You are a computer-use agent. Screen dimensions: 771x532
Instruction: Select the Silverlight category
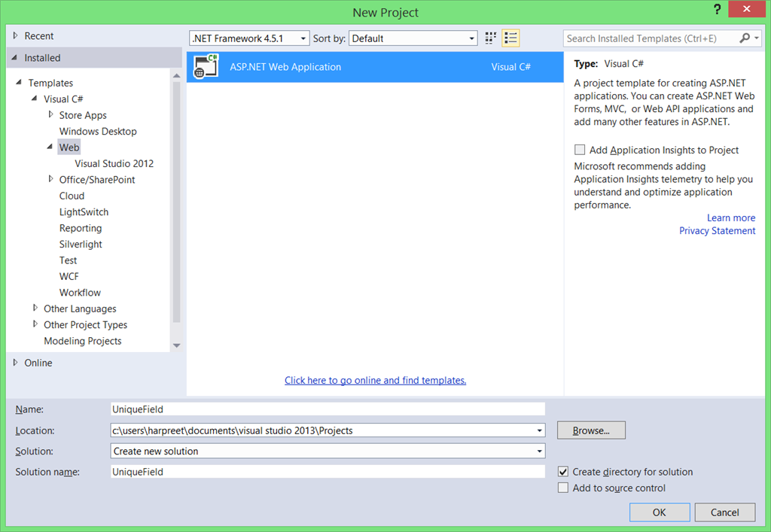(81, 244)
